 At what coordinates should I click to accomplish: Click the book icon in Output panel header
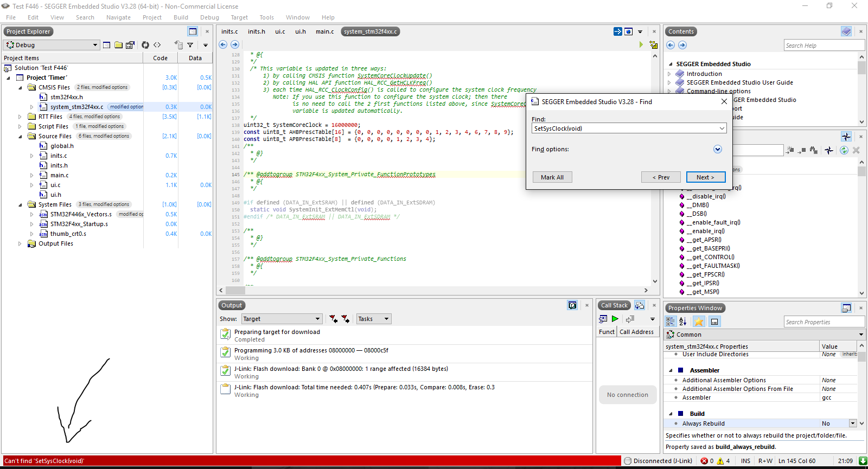572,305
